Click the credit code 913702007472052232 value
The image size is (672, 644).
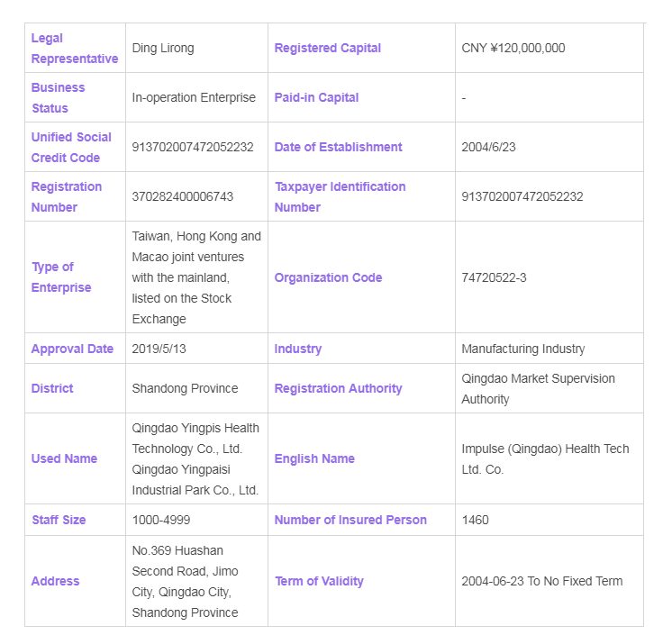[193, 147]
